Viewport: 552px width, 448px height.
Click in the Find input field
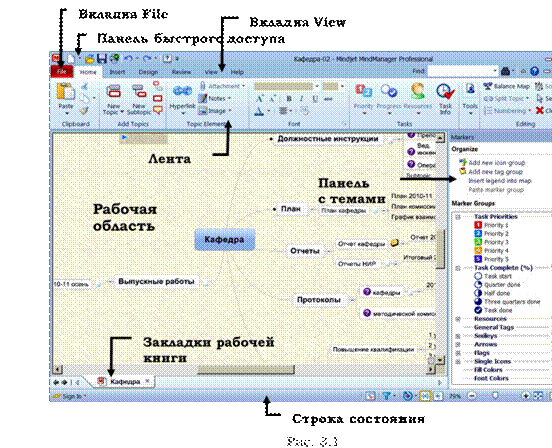(463, 71)
